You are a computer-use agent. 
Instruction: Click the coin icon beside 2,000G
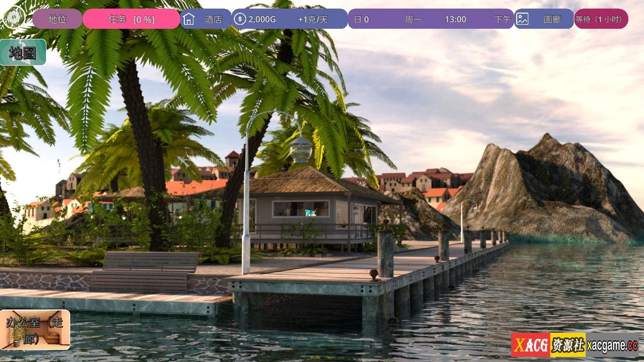(x=240, y=19)
